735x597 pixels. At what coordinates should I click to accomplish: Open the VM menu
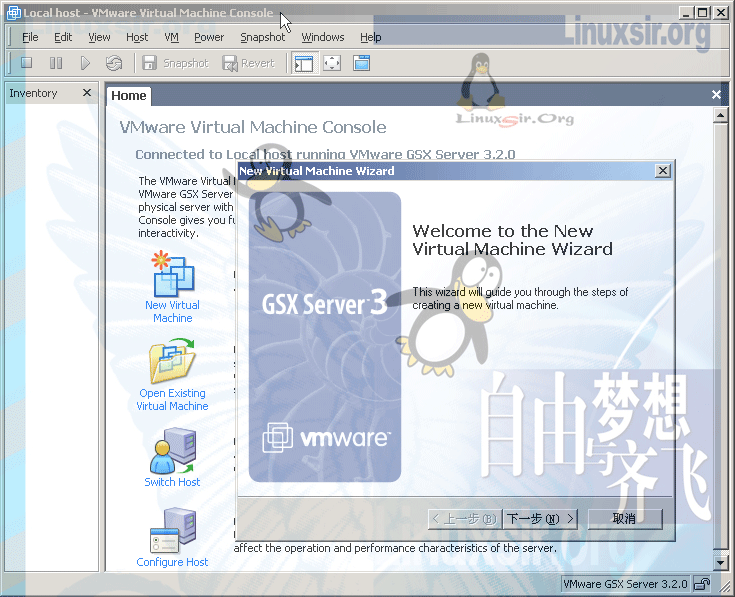pos(172,37)
